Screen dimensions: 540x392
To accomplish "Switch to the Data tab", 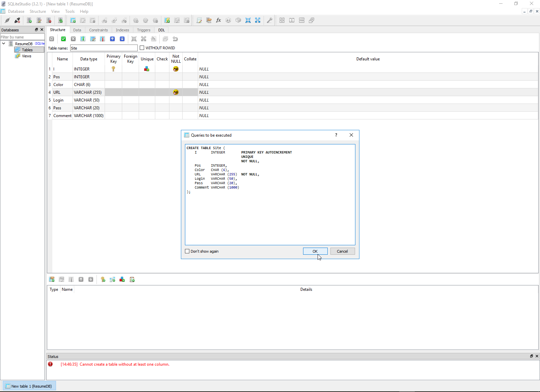I will click(x=77, y=30).
